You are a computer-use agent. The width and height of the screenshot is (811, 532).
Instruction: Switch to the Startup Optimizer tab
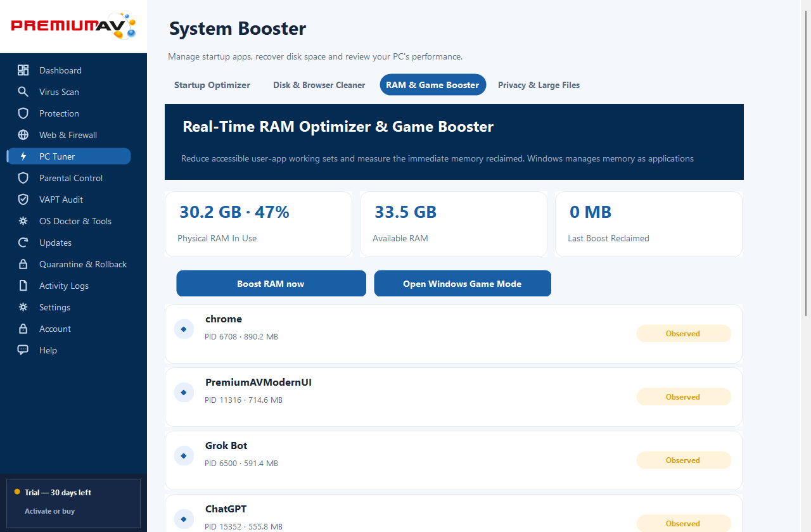coord(212,85)
